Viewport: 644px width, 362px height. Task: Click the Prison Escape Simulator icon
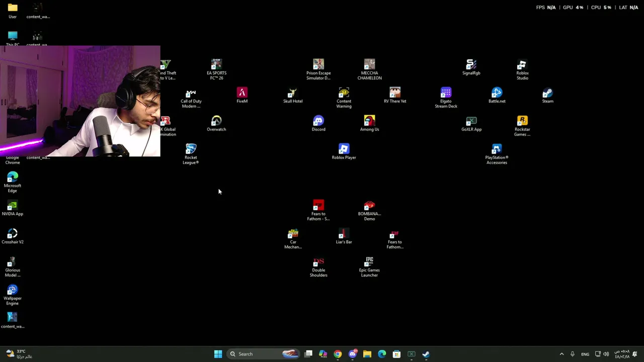pos(318,69)
